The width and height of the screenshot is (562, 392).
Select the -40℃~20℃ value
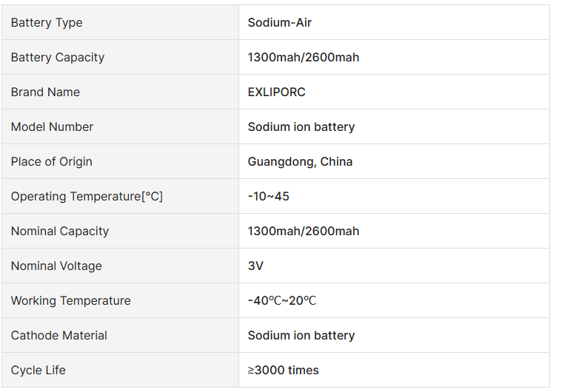[x=282, y=301]
